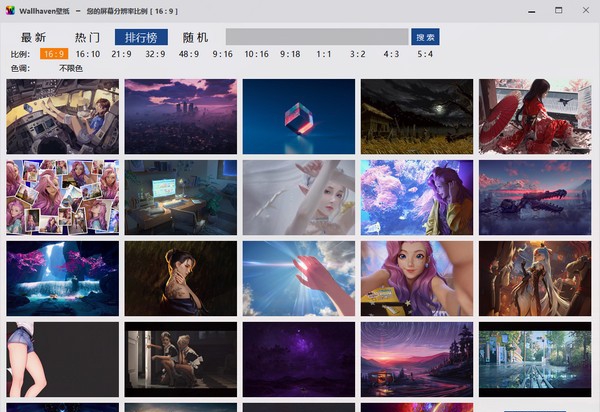Viewport: 600px width, 412px height.
Task: Maximize the Wallhaven window
Action: click(x=559, y=10)
